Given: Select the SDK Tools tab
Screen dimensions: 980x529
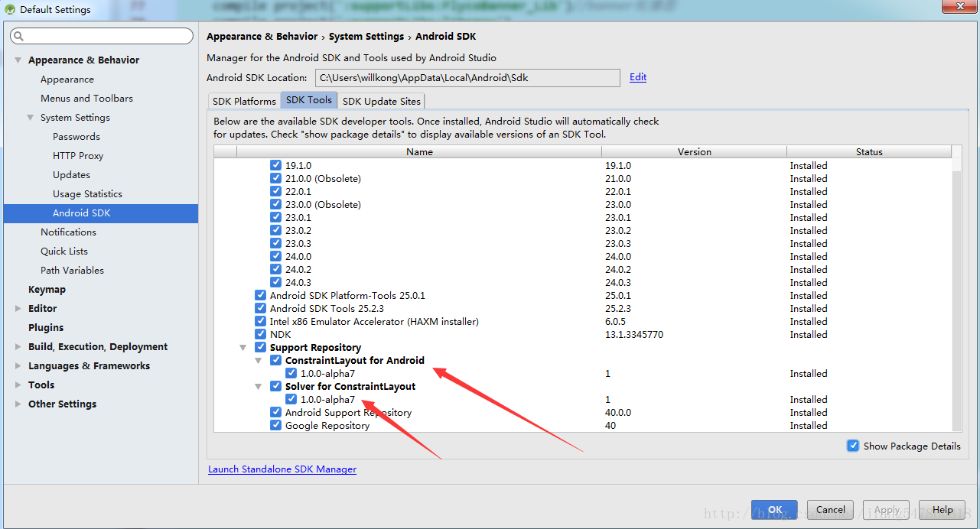Looking at the screenshot, I should [309, 100].
